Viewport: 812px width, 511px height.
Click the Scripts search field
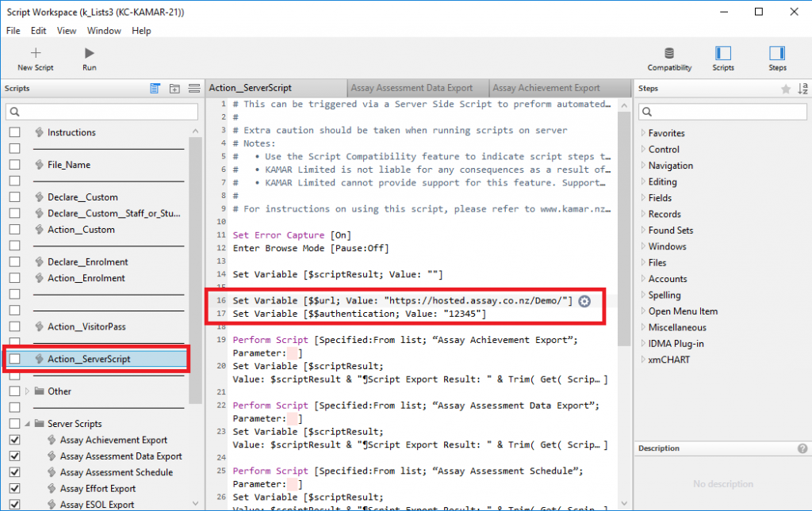point(103,112)
